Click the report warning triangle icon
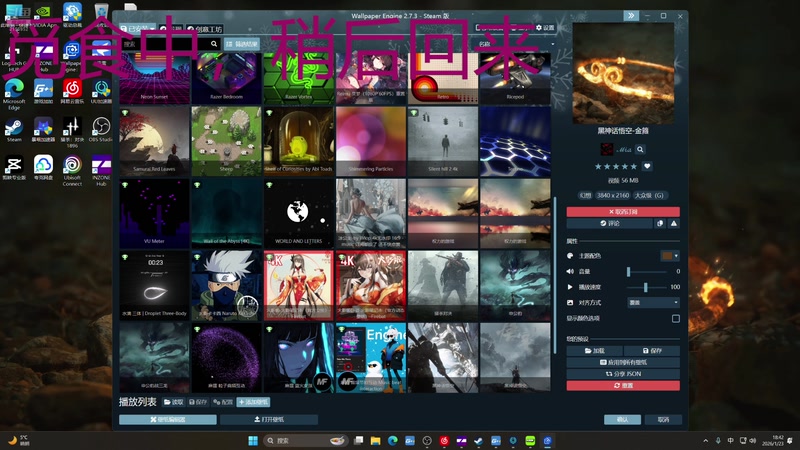The image size is (800, 450). coord(674,223)
